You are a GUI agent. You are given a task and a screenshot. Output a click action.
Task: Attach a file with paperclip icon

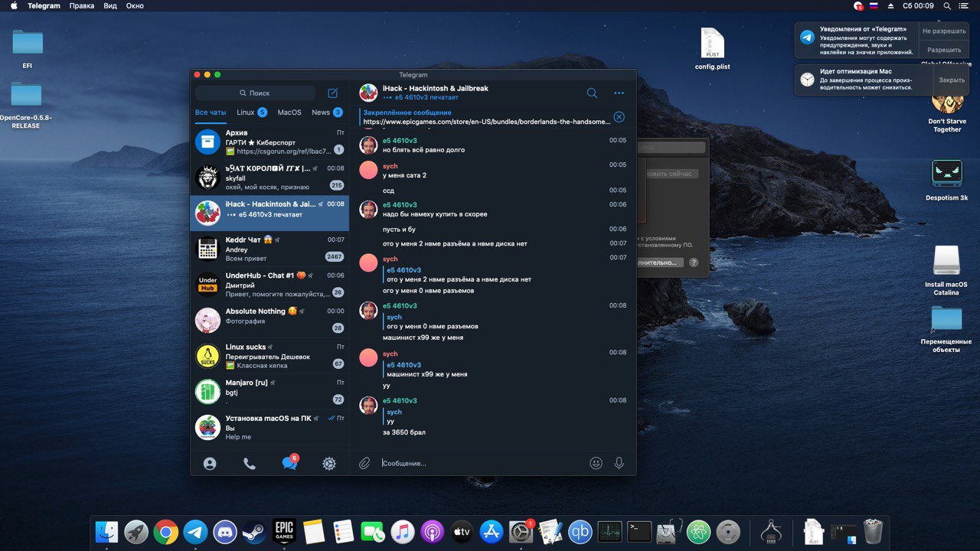365,463
